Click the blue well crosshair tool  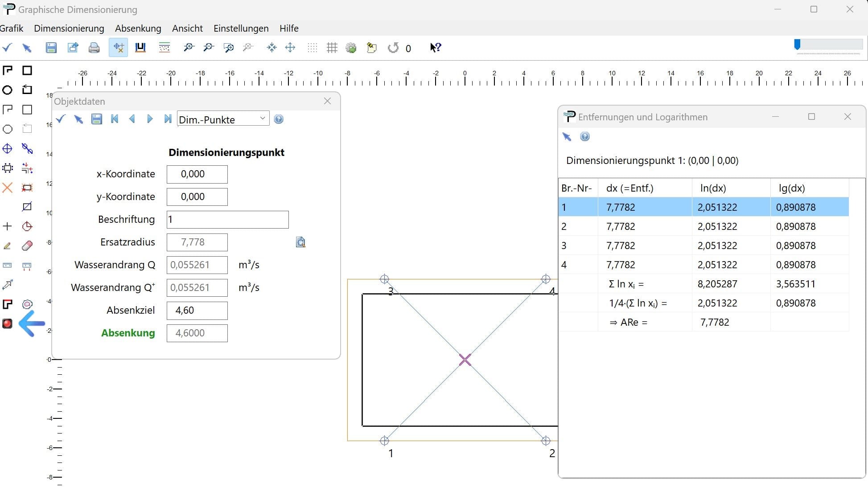click(x=7, y=148)
